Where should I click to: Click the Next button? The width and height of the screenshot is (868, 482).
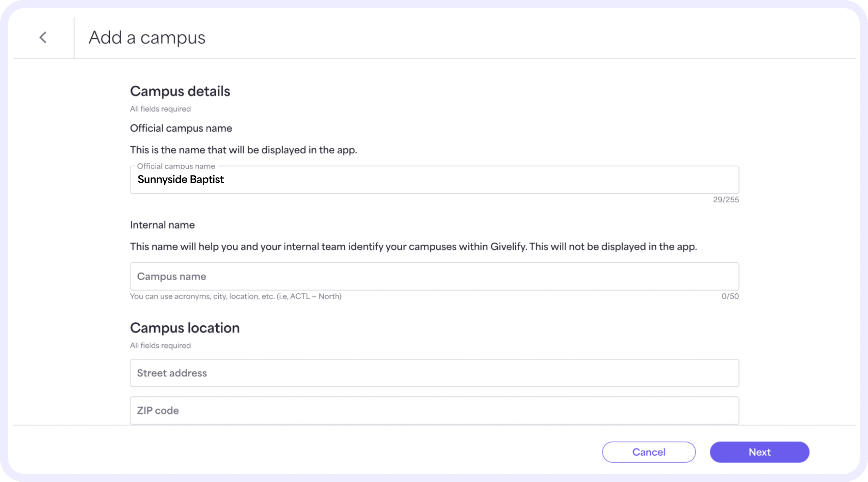coord(759,452)
